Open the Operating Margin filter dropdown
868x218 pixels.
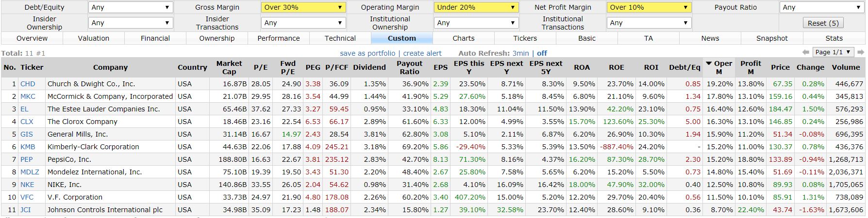(x=476, y=7)
